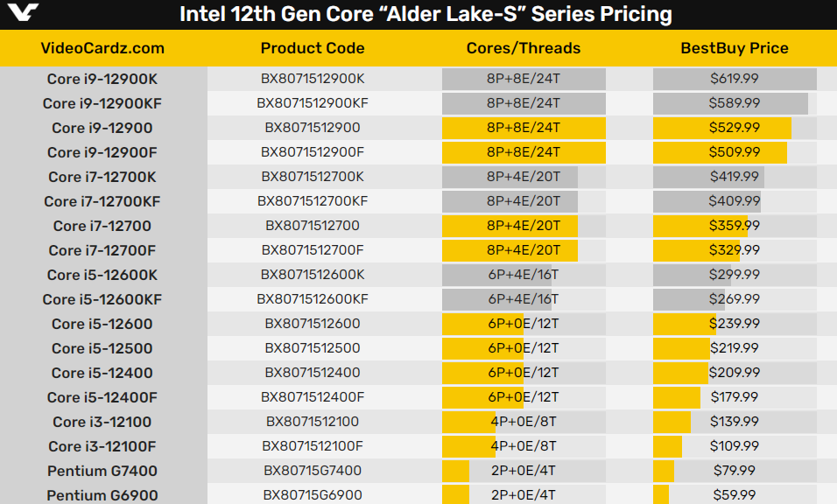The height and width of the screenshot is (504, 837).
Task: Click the $239.99 price for i5-12600
Action: tap(735, 324)
